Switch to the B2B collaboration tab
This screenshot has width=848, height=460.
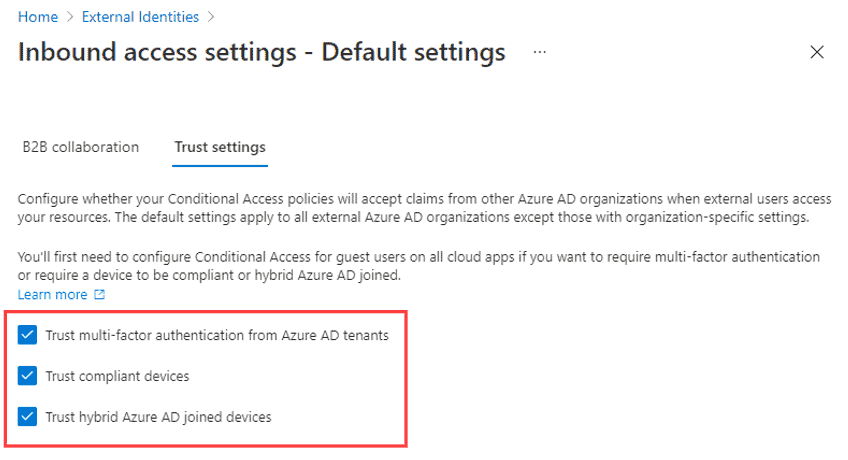pos(81,147)
